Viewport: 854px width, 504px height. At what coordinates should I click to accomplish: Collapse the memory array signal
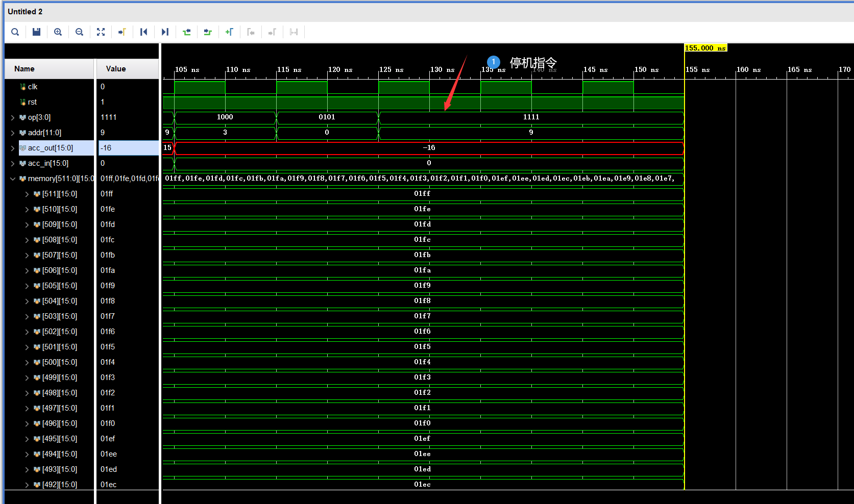[x=13, y=179]
